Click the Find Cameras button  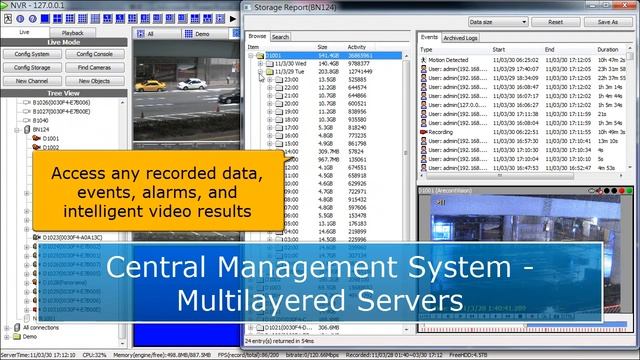[95, 67]
